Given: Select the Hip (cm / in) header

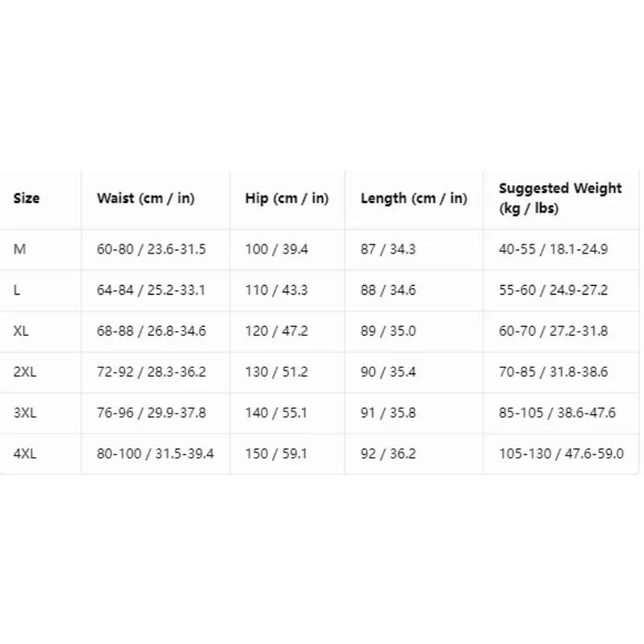Looking at the screenshot, I should pos(287,198).
